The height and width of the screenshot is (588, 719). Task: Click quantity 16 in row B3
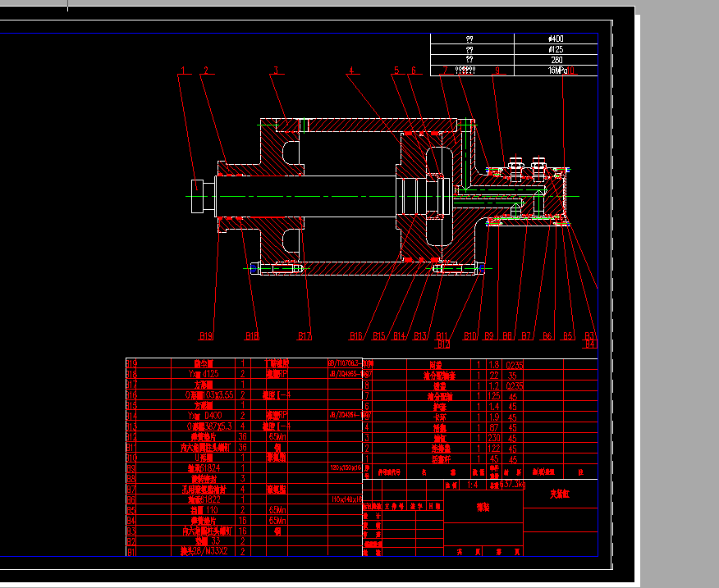pos(243,531)
